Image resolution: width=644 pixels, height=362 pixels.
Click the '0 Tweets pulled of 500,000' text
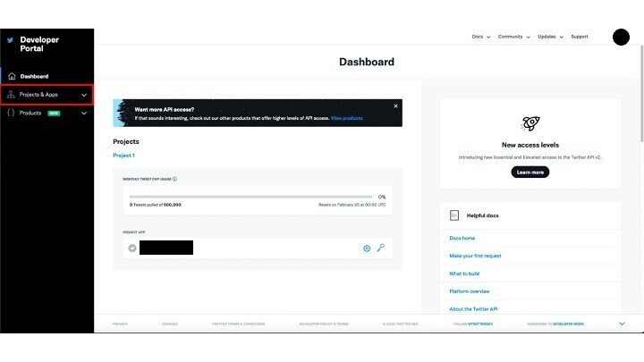[156, 205]
